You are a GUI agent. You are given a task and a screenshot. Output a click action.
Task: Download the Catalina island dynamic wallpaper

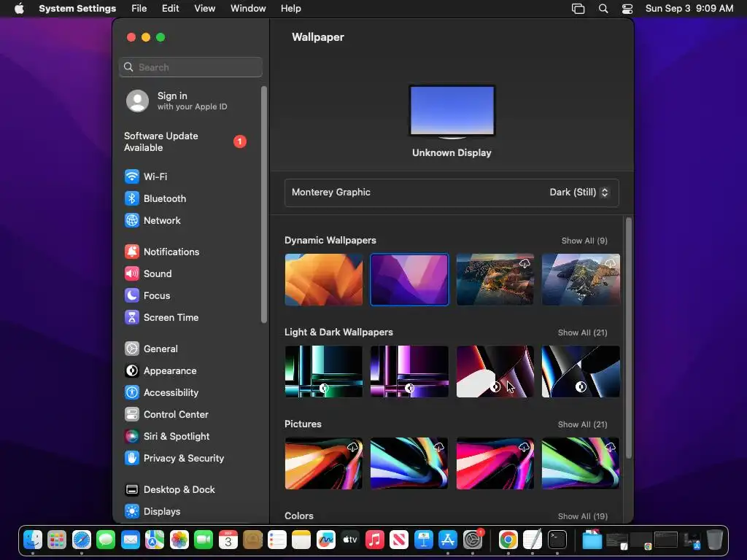[581, 279]
